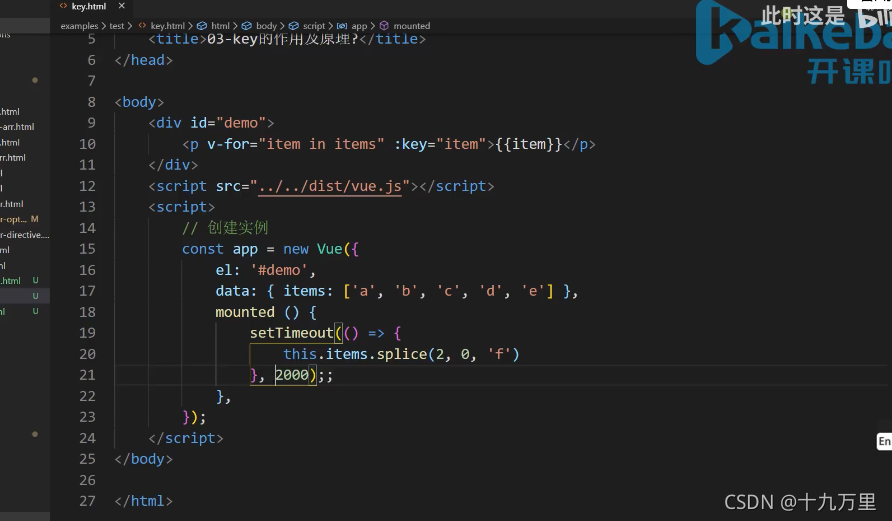Viewport: 892px width, 521px height.
Task: Select line 10 via its line number
Action: tap(87, 144)
